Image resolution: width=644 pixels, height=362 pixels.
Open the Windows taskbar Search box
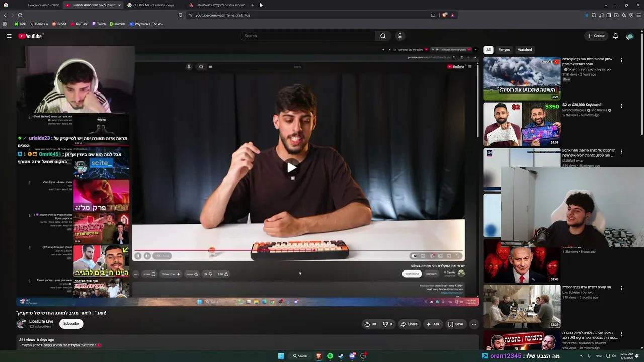[x=300, y=356]
